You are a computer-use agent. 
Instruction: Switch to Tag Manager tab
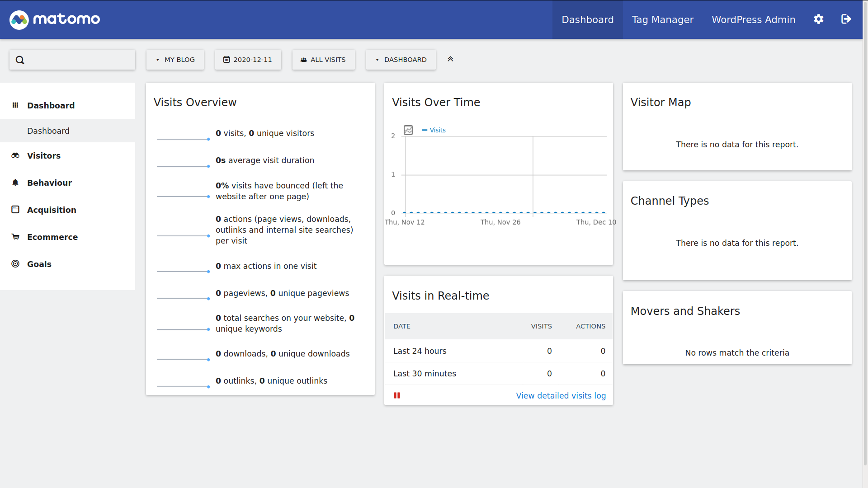click(x=662, y=19)
